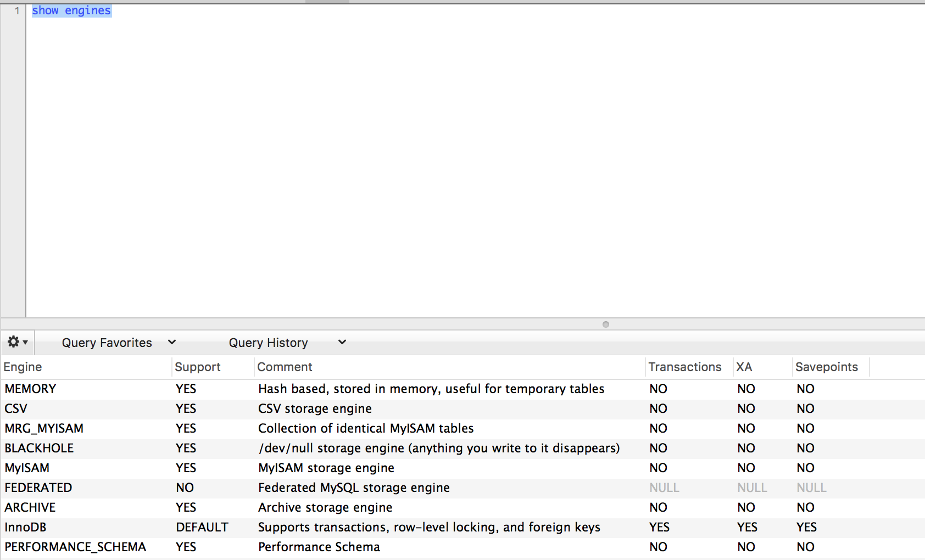This screenshot has width=925, height=560.
Task: Sort results by the Engine column header
Action: [23, 367]
